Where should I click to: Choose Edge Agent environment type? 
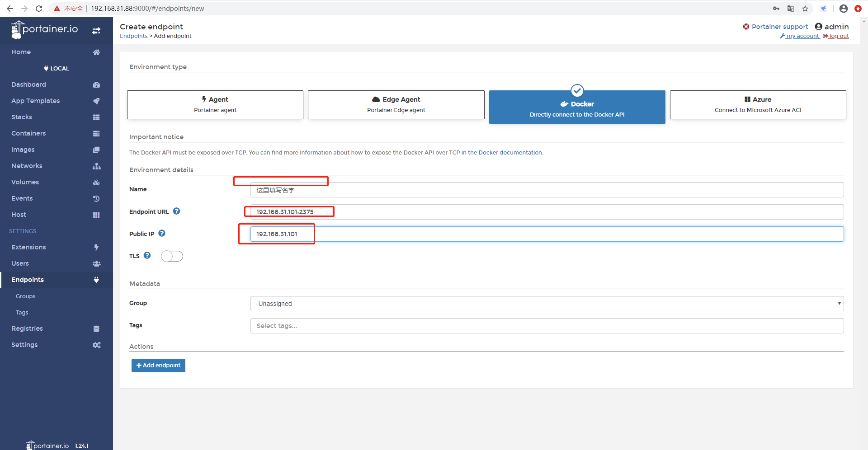coord(396,105)
